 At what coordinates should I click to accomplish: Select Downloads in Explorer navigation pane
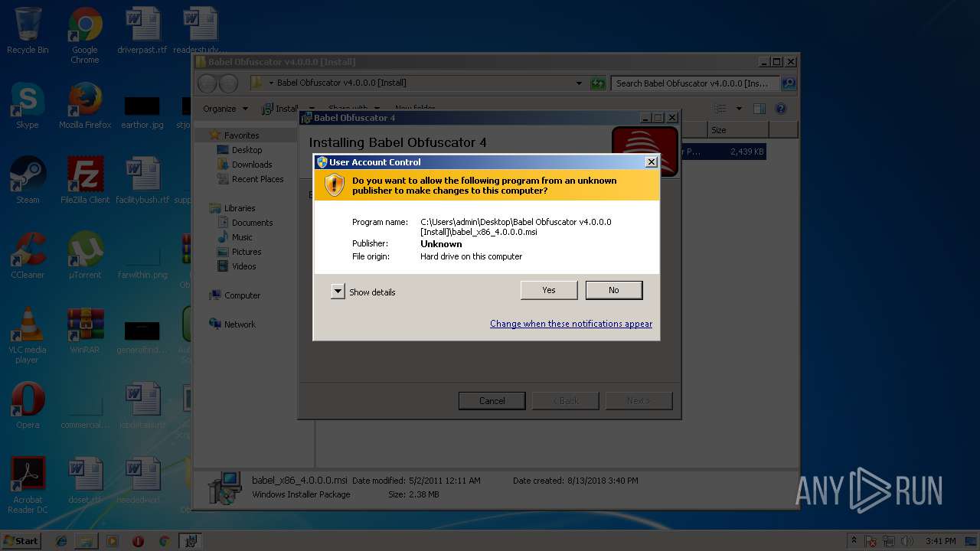252,165
